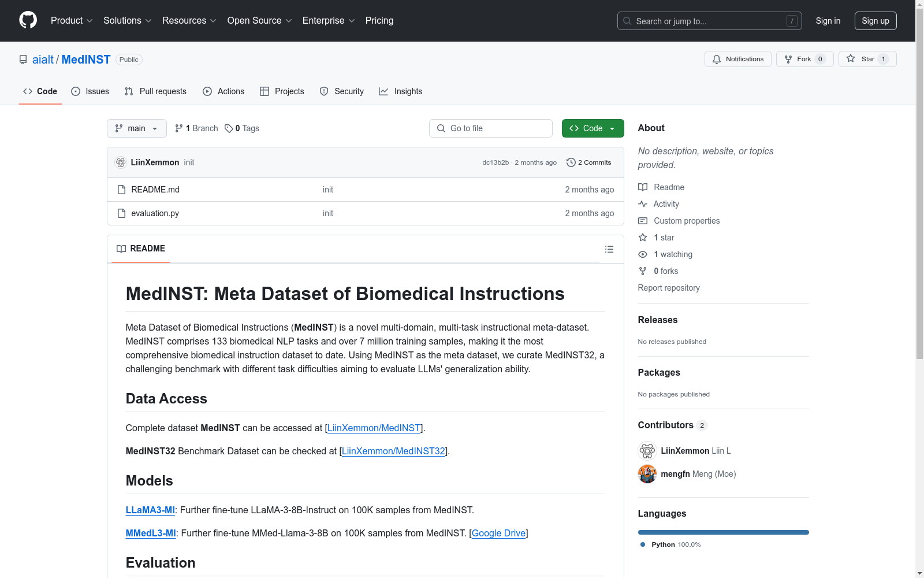This screenshot has width=924, height=578.
Task: Click the Python language bar
Action: tap(724, 532)
